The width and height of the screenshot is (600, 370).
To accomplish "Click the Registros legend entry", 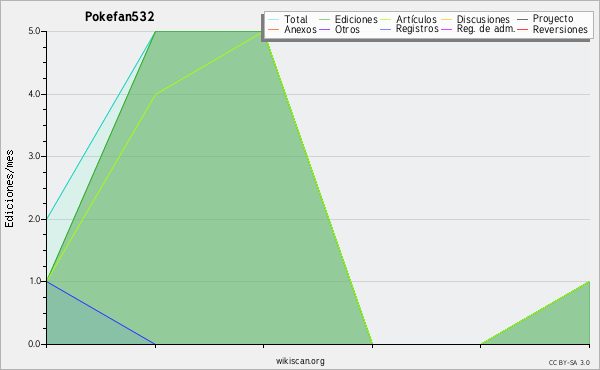I will click(x=417, y=29).
